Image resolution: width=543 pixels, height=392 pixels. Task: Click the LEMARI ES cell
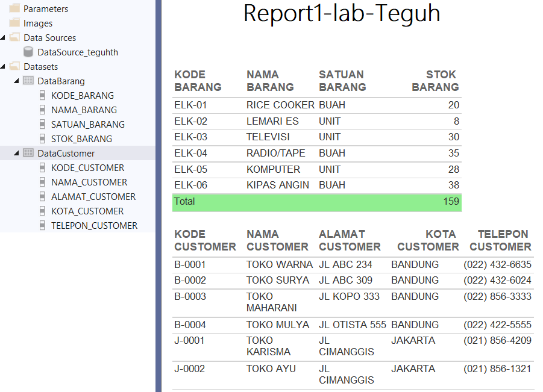272,121
